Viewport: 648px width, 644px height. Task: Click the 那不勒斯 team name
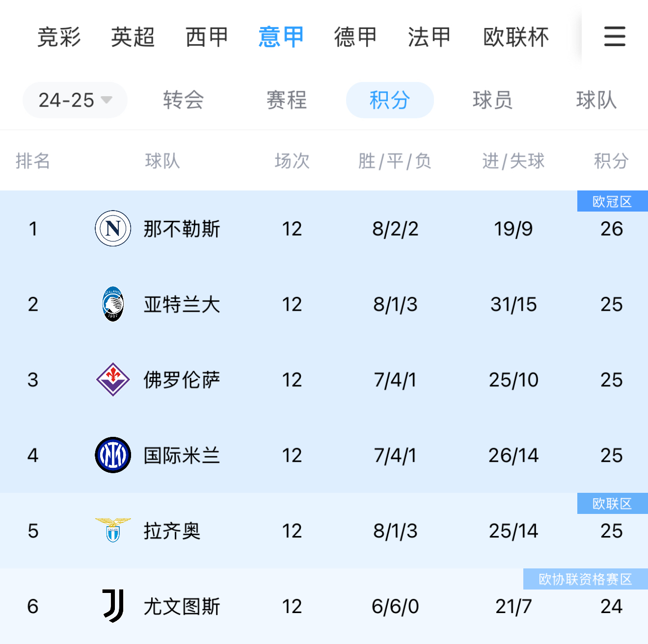click(183, 228)
